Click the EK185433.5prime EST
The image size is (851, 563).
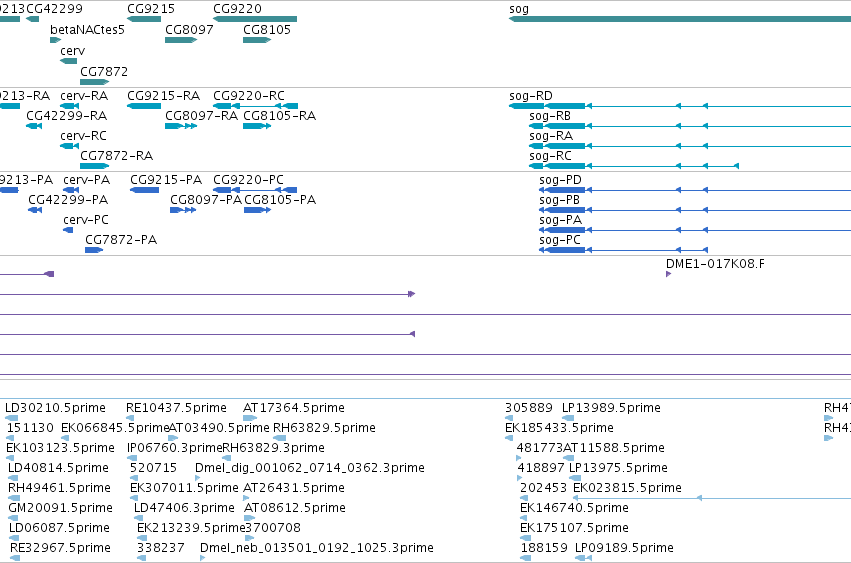point(509,438)
